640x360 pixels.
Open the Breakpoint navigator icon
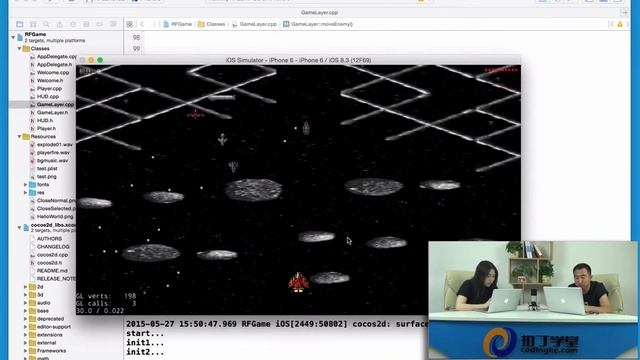tap(100, 24)
